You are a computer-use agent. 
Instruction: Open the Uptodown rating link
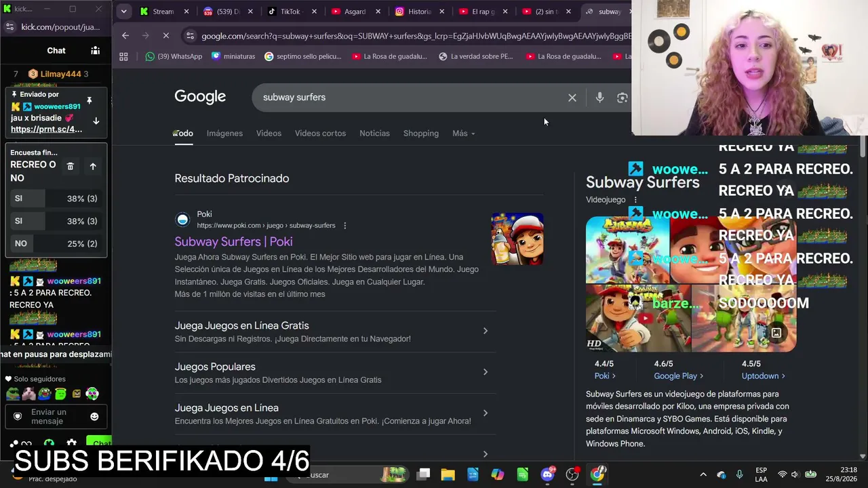tap(763, 376)
